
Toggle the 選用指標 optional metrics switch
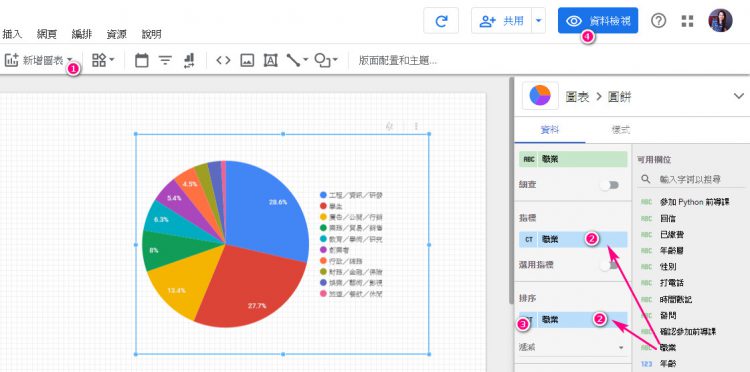click(610, 264)
